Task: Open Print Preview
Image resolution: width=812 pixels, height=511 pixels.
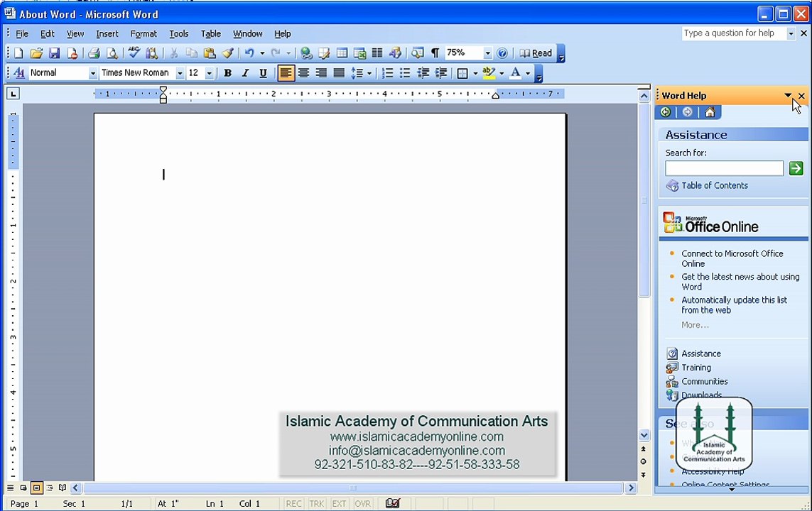Action: click(x=112, y=53)
